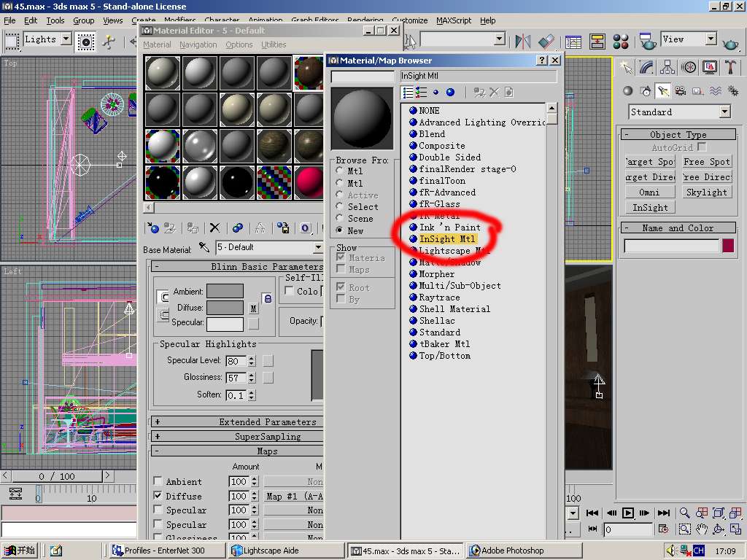Select the New radio button in Browse From
The height and width of the screenshot is (560, 747).
(339, 230)
